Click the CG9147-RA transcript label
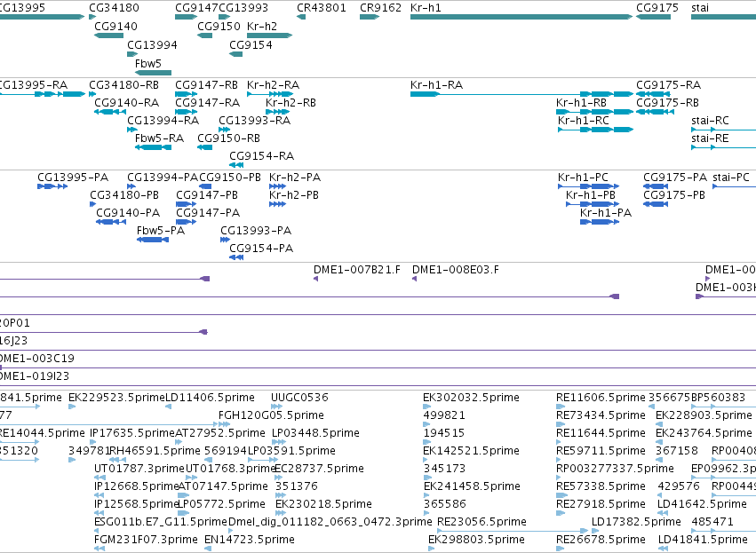This screenshot has height=553, width=756. coord(207,103)
